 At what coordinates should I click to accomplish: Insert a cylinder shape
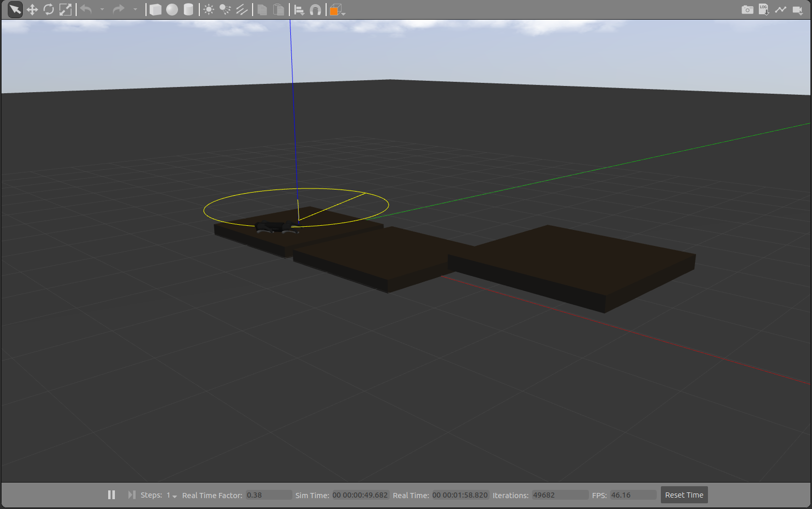188,10
